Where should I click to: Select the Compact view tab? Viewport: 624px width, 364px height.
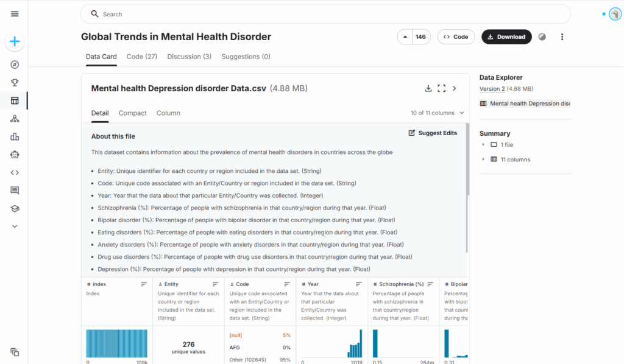(132, 113)
